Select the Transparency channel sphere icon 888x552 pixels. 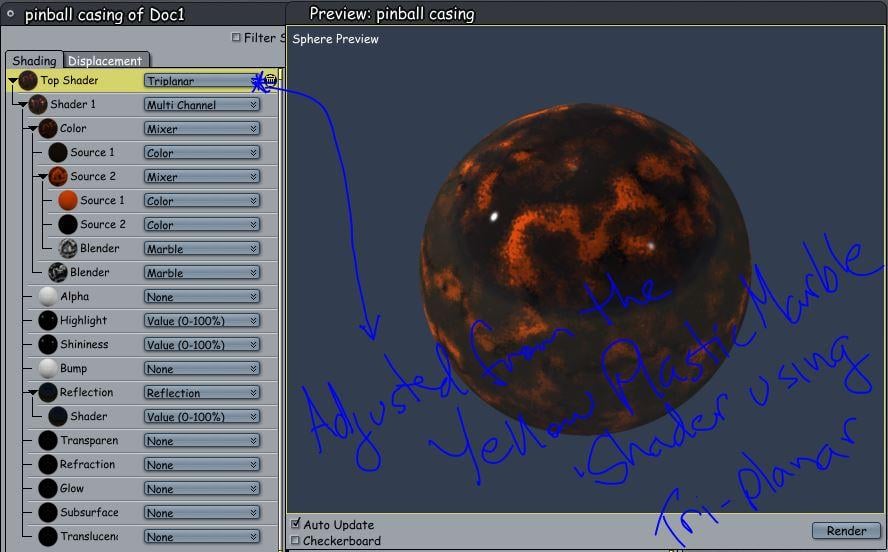click(x=48, y=440)
